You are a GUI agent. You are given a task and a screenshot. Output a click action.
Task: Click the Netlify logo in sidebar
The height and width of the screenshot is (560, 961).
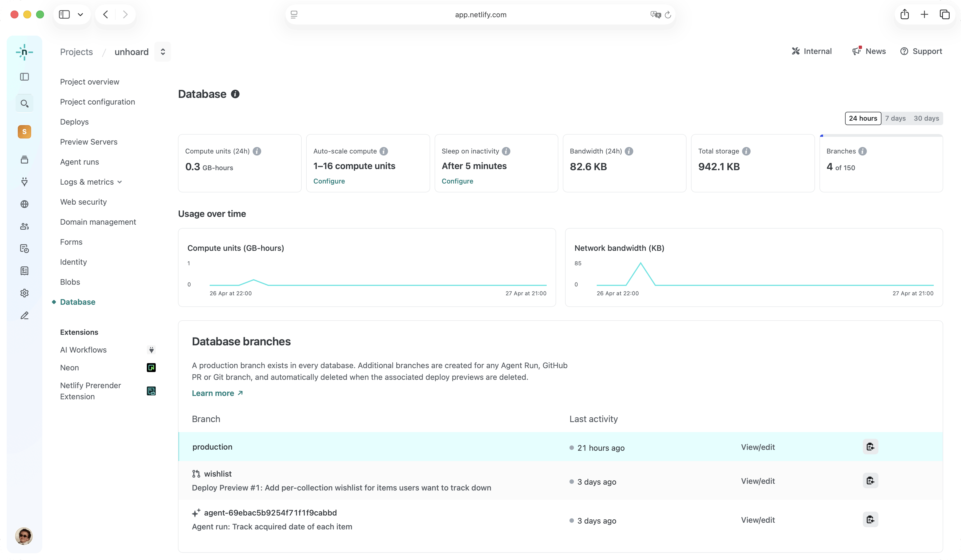[x=24, y=52]
